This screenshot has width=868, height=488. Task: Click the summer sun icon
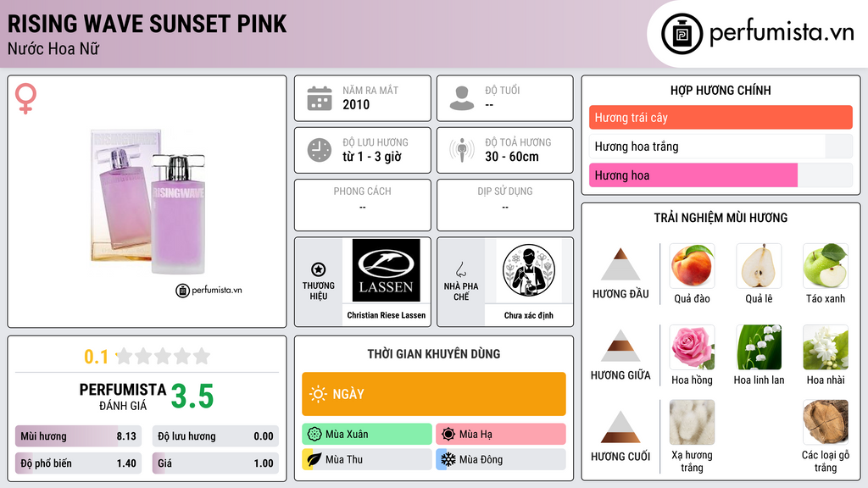[x=448, y=435]
